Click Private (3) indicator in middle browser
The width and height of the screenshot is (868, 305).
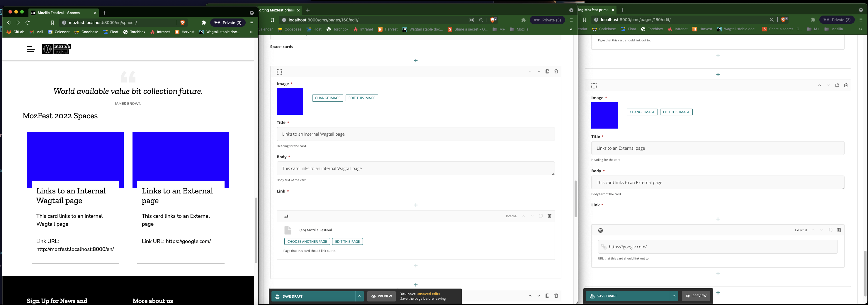click(547, 20)
